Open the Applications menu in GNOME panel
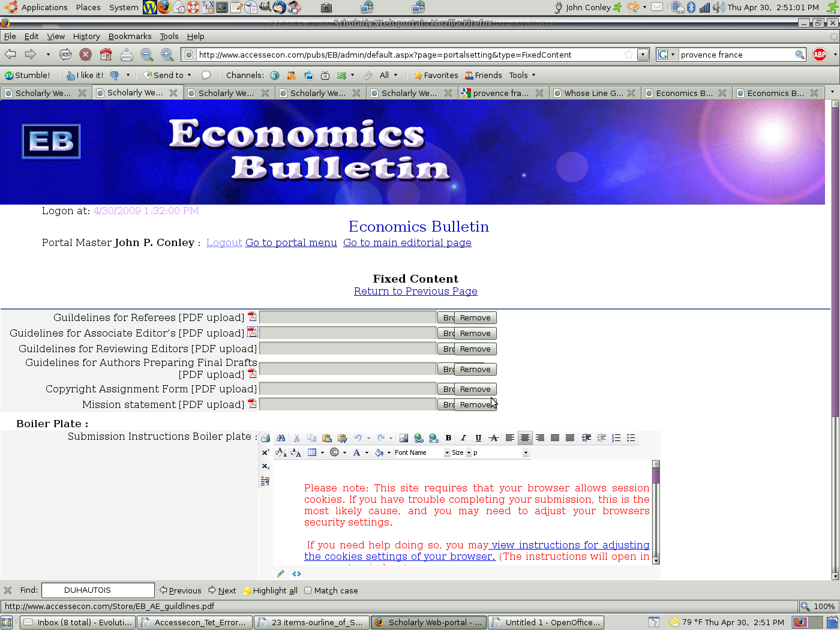840x630 pixels. coord(37,7)
